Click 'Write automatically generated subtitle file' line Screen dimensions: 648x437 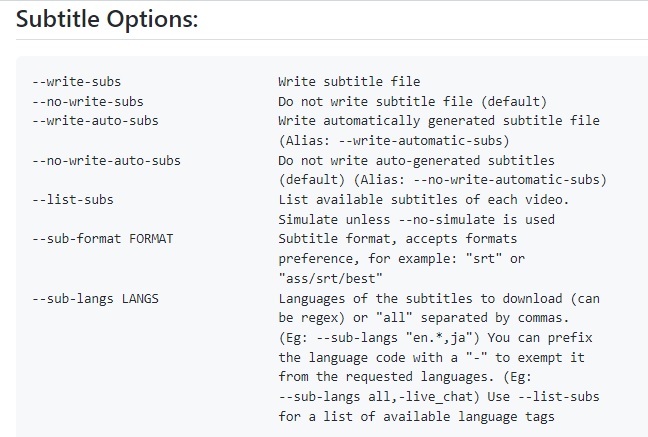click(439, 120)
